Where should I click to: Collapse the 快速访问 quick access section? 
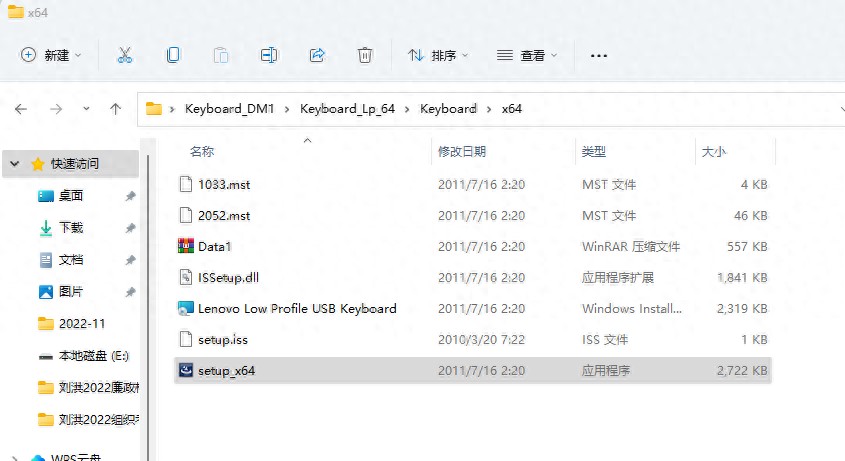coord(15,163)
